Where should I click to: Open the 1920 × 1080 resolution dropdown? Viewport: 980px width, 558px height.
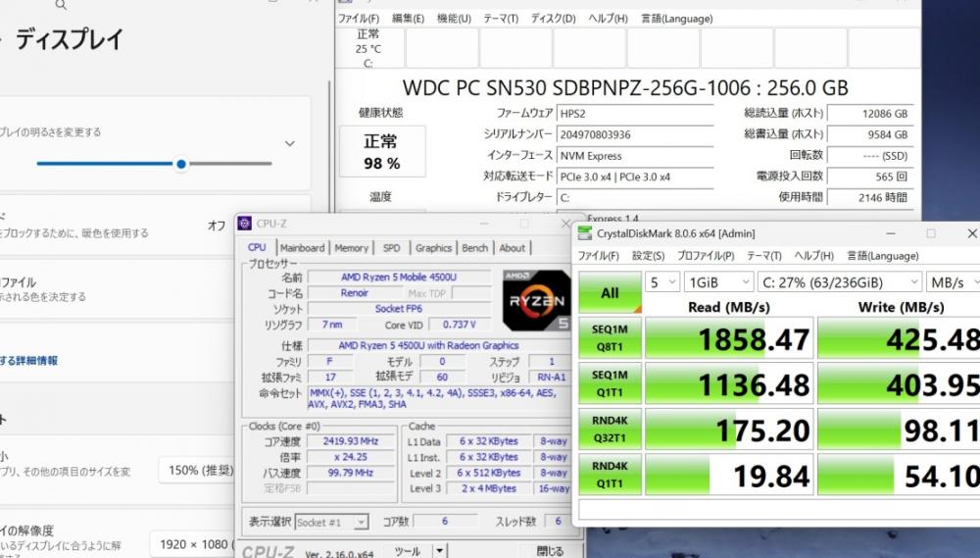192,544
